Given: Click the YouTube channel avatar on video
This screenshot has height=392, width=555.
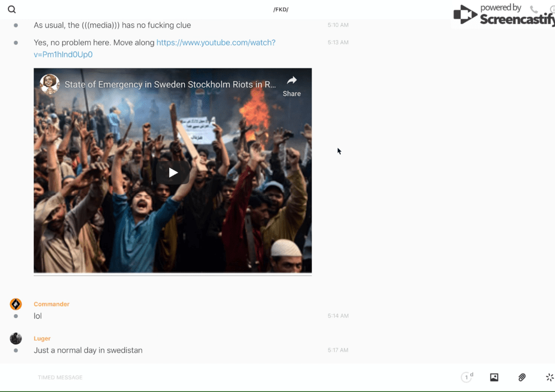Looking at the screenshot, I should point(49,85).
